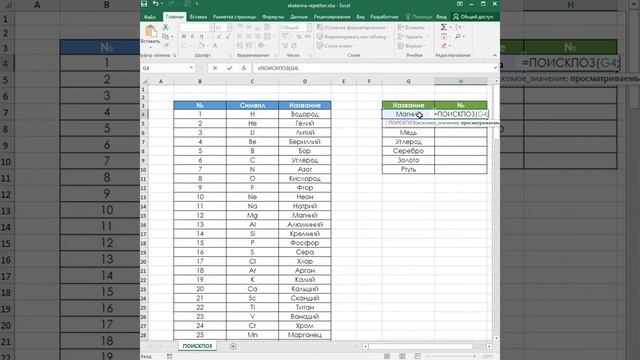This screenshot has width=640, height=360.
Task: Open the ribbon display options icon
Action: point(460,4)
